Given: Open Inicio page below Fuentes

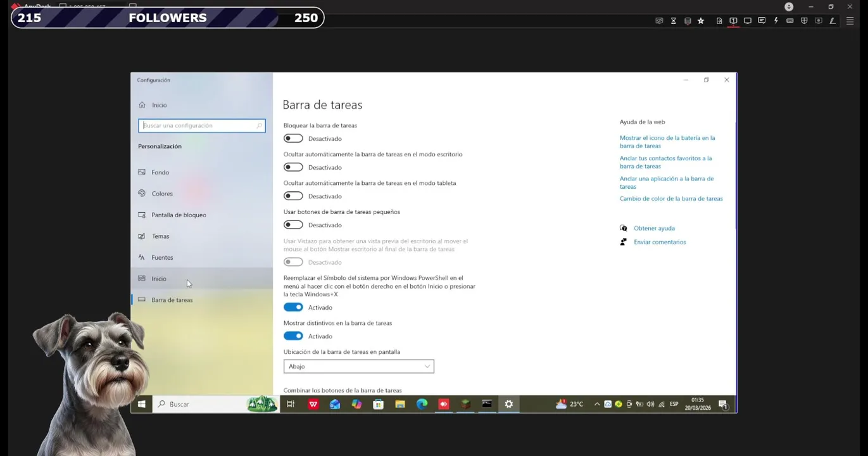Looking at the screenshot, I should point(201,279).
